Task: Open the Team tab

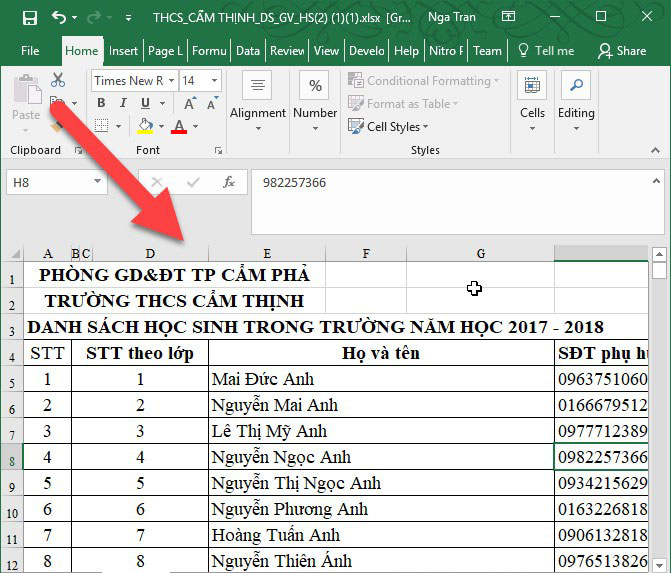Action: (x=487, y=51)
